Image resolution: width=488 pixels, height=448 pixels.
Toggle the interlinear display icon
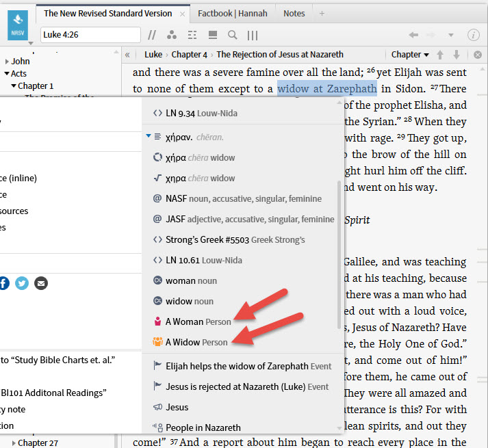(192, 35)
